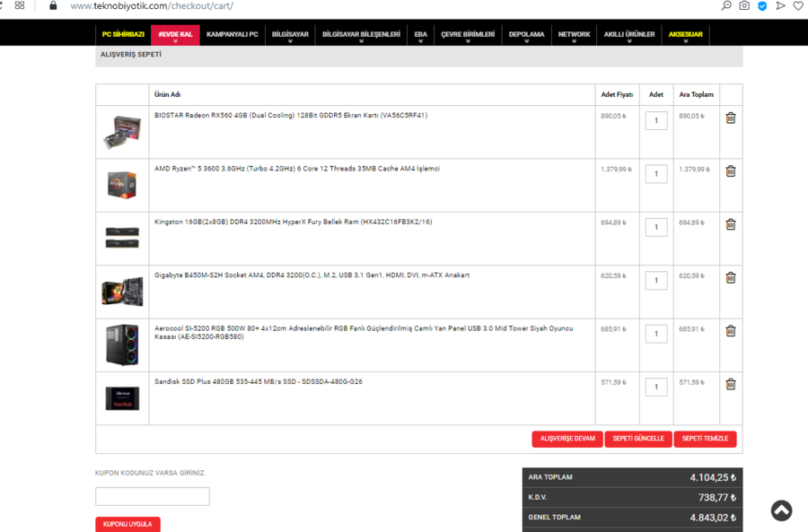808x532 pixels.
Task: Click quantity field for Gigabyte B450M-S2H
Action: tap(656, 281)
